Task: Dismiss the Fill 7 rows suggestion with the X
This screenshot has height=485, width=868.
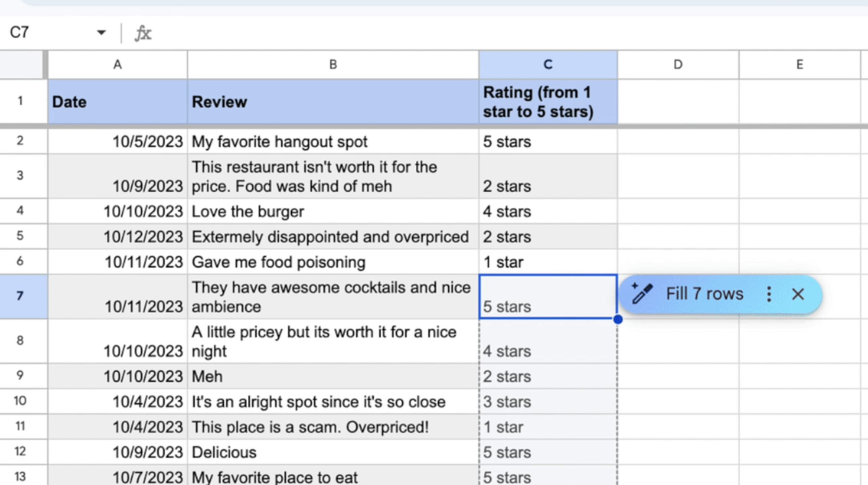Action: (x=798, y=294)
